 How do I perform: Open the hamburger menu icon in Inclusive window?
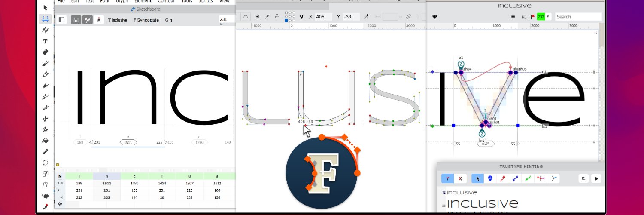[x=513, y=17]
